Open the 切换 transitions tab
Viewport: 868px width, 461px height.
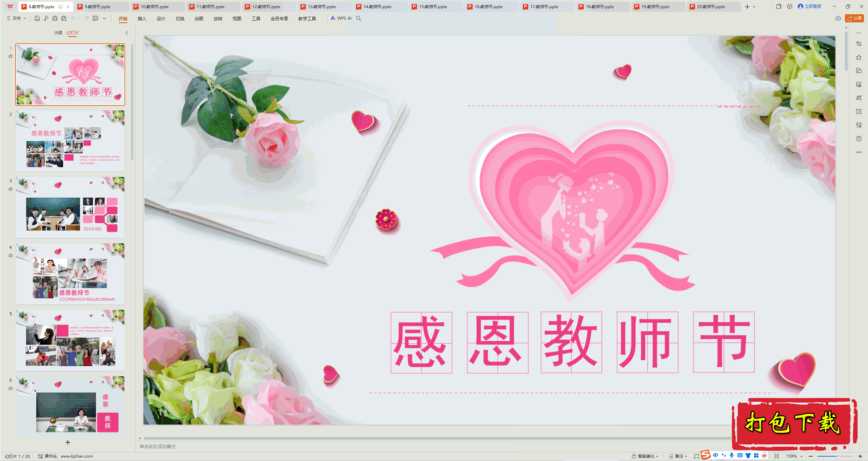tap(180, 19)
